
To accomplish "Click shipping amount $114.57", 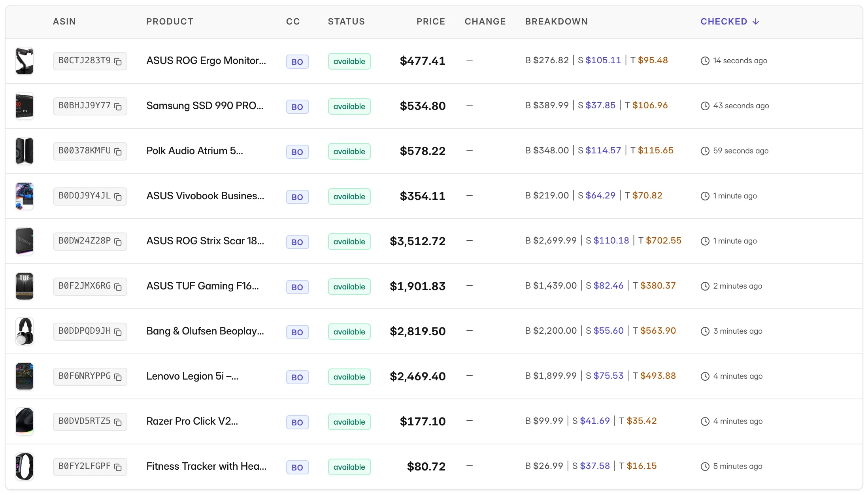I will point(603,150).
